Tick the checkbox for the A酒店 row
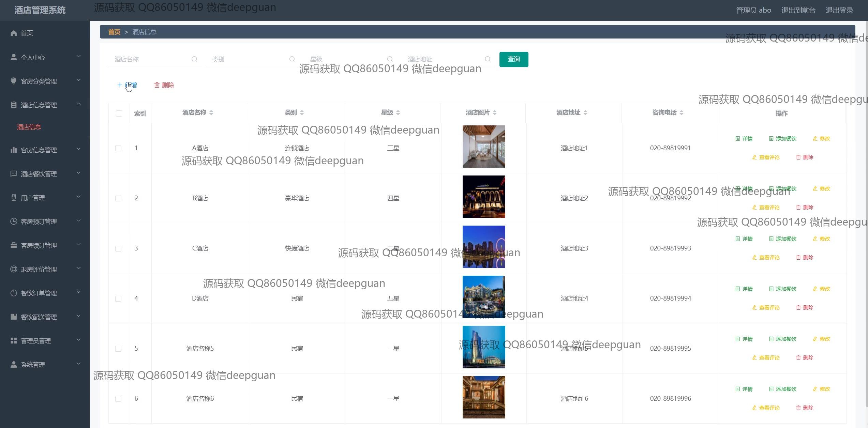This screenshot has width=868, height=428. (118, 149)
